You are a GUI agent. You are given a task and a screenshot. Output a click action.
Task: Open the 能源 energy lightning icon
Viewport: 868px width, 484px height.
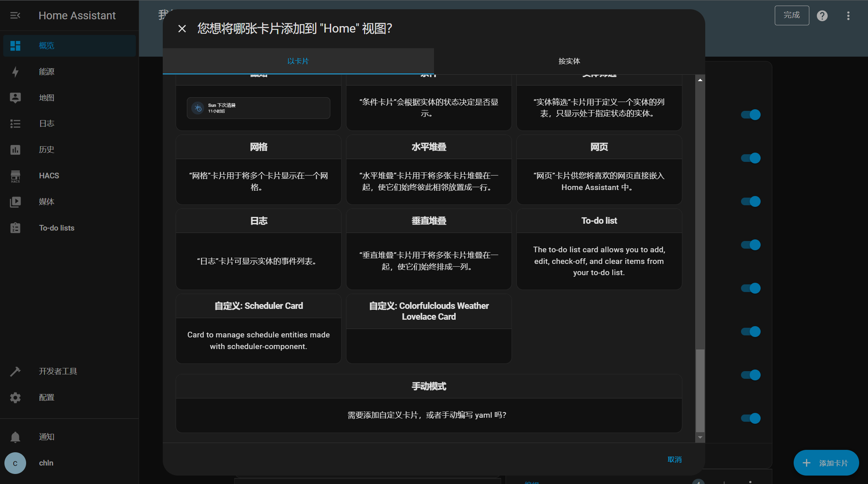15,71
